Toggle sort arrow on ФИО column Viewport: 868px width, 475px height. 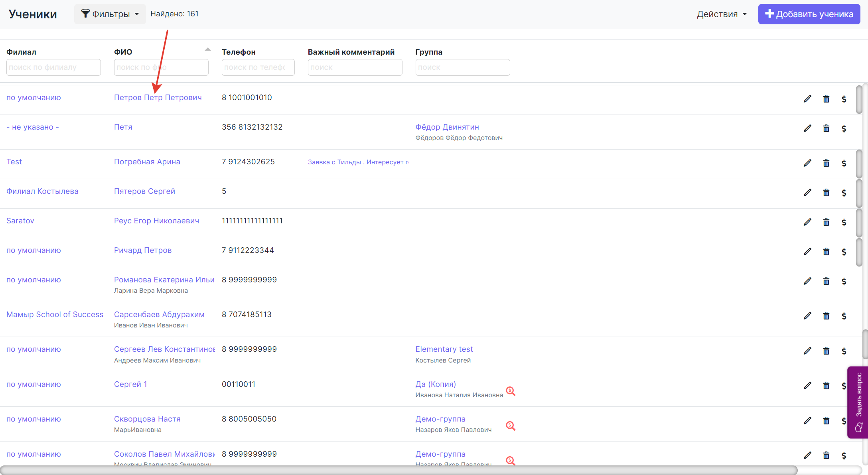207,50
